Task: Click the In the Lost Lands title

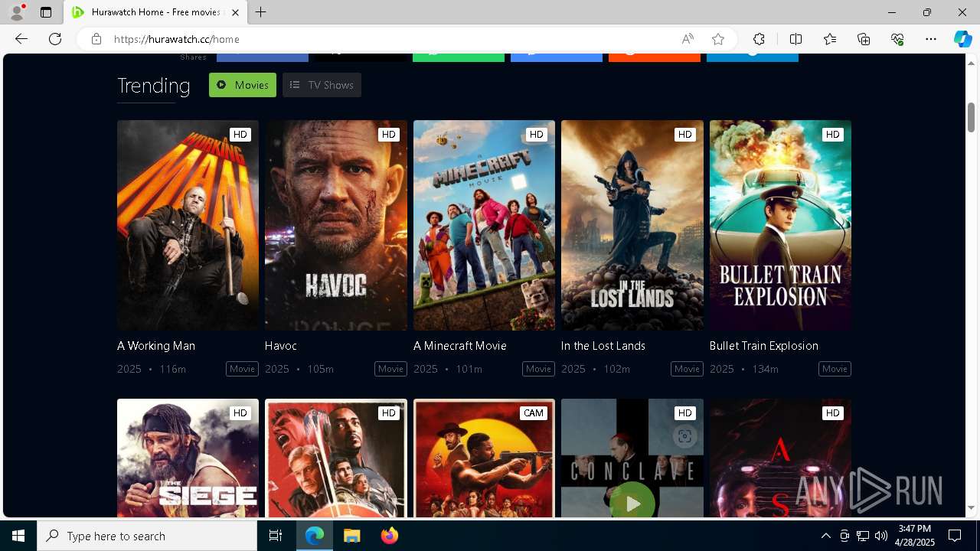Action: click(x=603, y=346)
